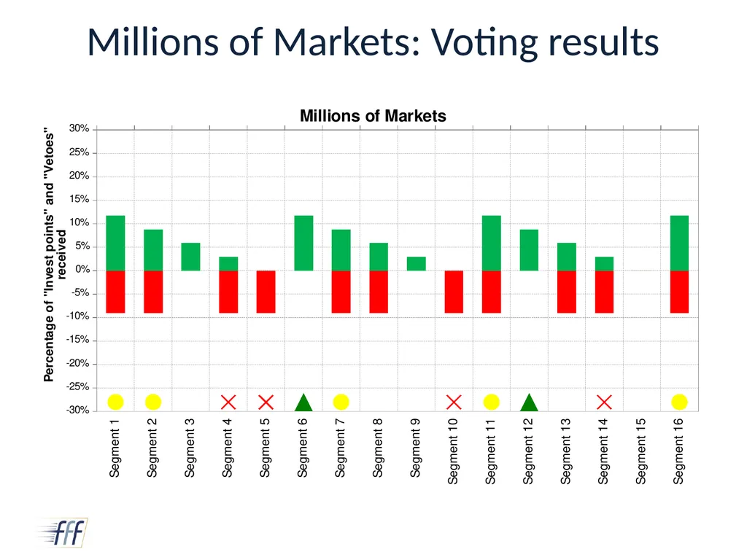This screenshot has width=747, height=560.
Task: Click the green bar for Segment 6
Action: coord(304,244)
